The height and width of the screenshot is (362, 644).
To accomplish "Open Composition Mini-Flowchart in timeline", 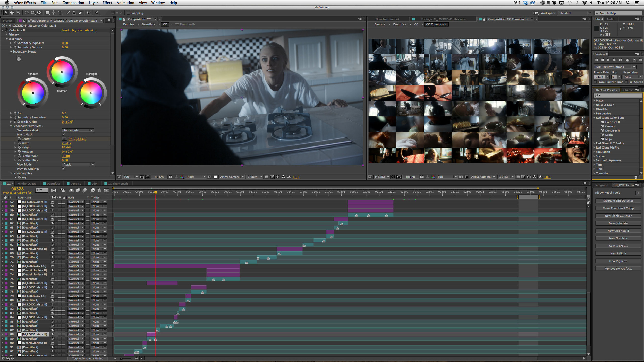I will point(54,191).
